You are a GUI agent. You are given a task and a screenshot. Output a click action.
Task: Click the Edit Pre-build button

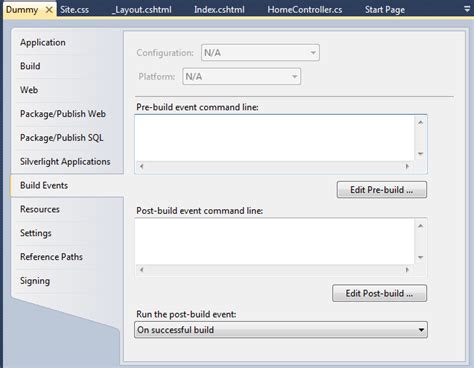(x=382, y=190)
